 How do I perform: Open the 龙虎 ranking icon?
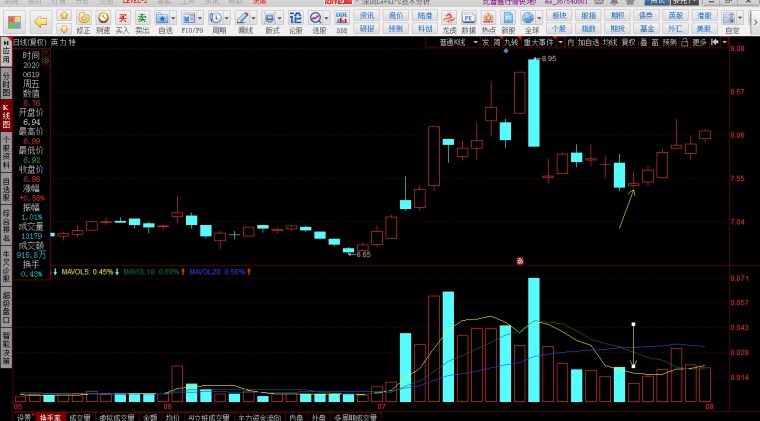tap(449, 20)
